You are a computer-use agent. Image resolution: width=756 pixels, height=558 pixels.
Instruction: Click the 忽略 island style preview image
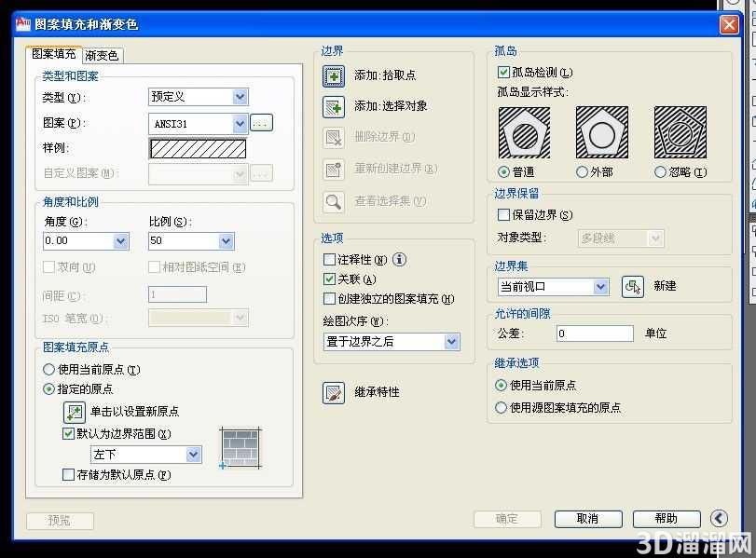(680, 132)
